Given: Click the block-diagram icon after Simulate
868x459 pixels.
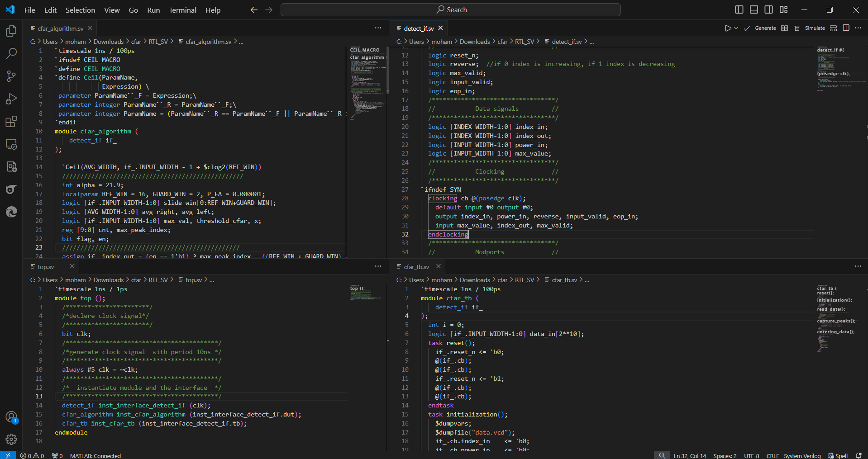Looking at the screenshot, I should click(x=834, y=28).
